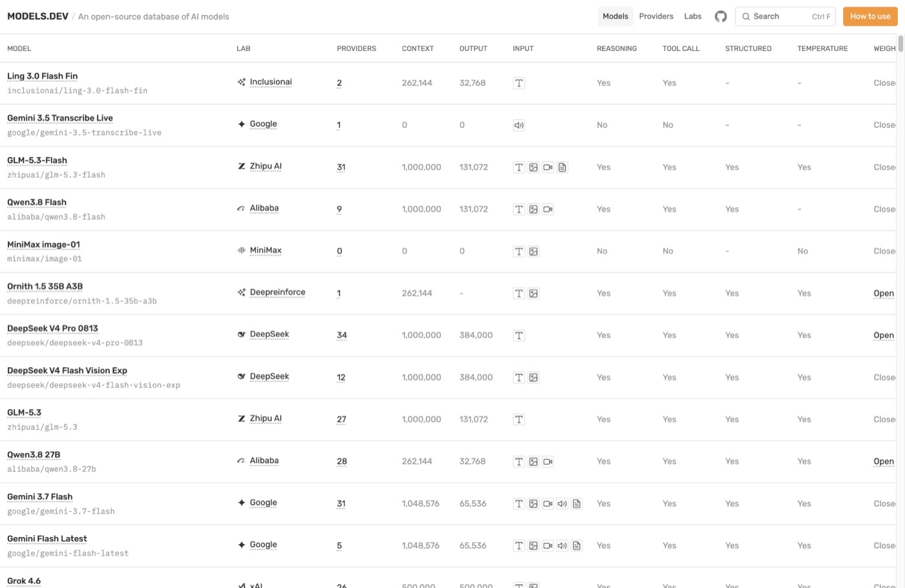The width and height of the screenshot is (905, 588).
Task: Sort by the INPUT column header
Action: click(x=523, y=48)
